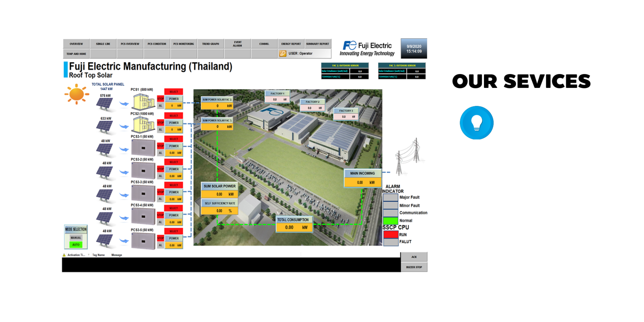Click the PCS2 (1000 kW) building icon
The width and height of the screenshot is (644, 322).
143,125
